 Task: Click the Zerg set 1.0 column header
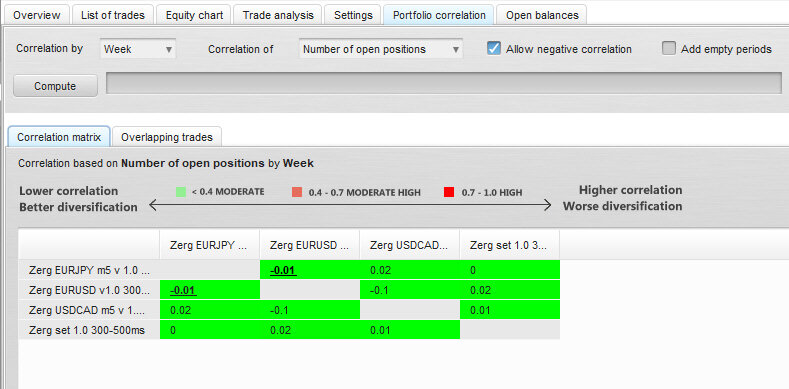(509, 245)
